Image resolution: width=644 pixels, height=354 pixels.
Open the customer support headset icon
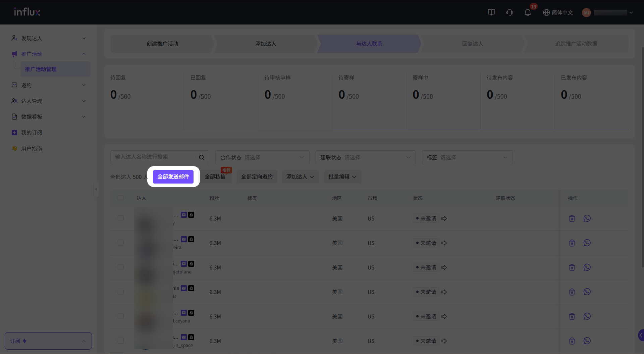tap(509, 13)
